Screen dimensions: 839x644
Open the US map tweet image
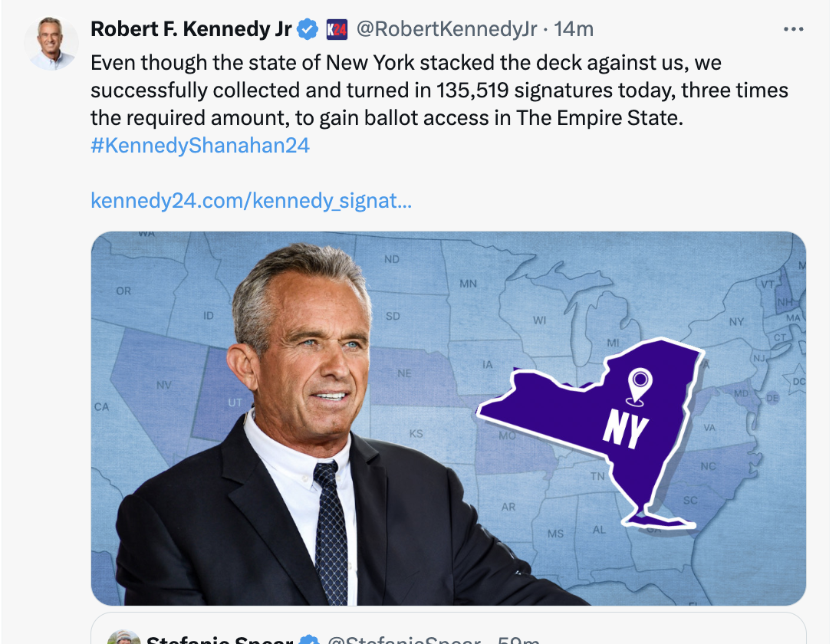[449, 419]
